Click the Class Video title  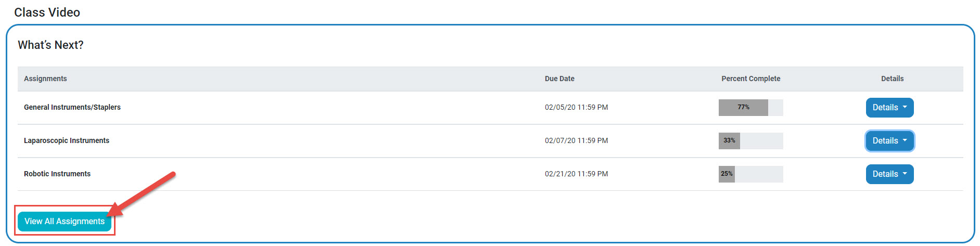coord(47,12)
